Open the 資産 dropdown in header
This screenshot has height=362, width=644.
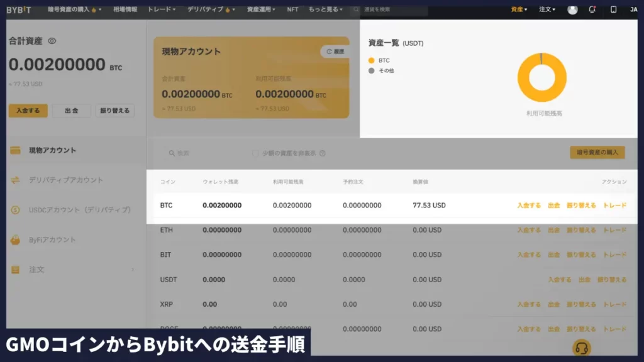tap(519, 9)
